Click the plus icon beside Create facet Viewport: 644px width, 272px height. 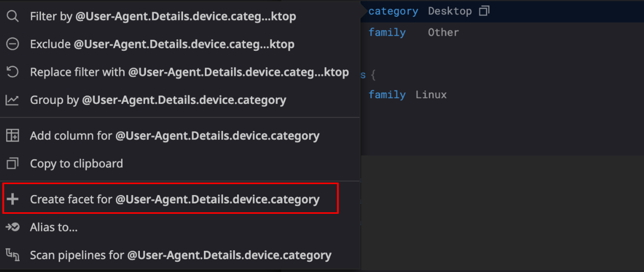point(13,199)
